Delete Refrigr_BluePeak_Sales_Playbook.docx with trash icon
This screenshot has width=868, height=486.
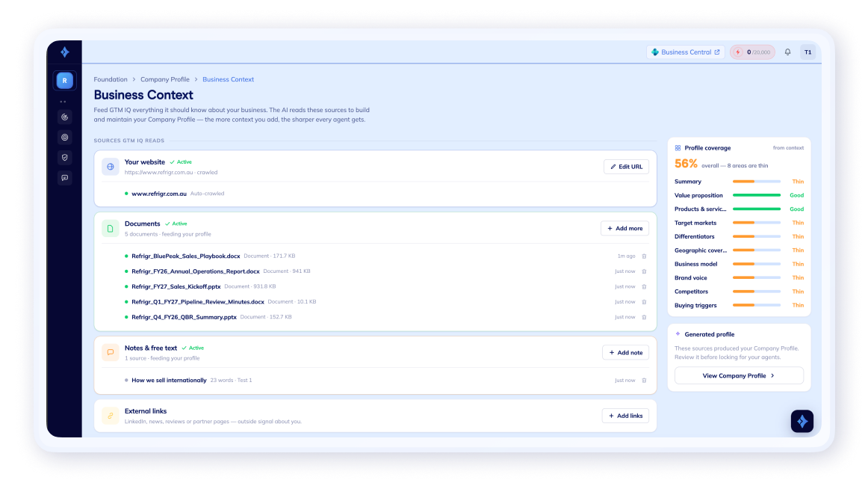644,256
